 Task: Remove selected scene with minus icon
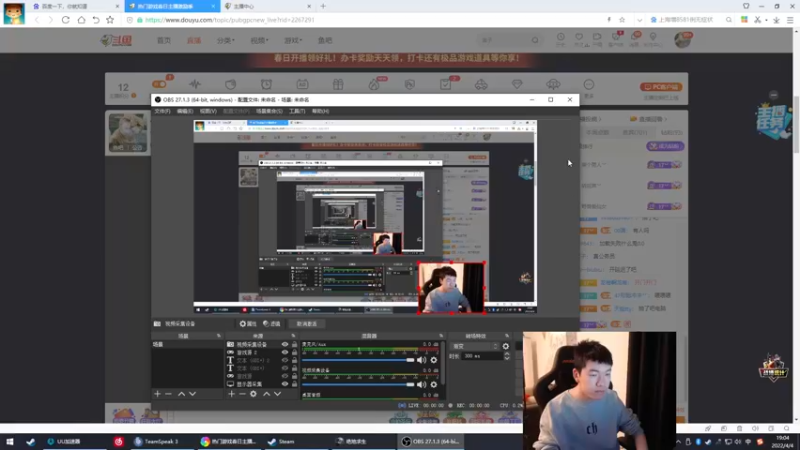168,394
